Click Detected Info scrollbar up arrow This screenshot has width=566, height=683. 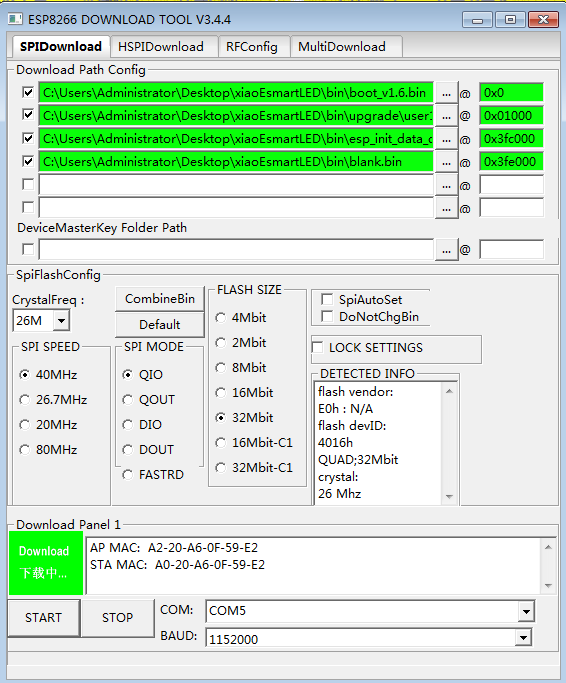pyautogui.click(x=449, y=391)
